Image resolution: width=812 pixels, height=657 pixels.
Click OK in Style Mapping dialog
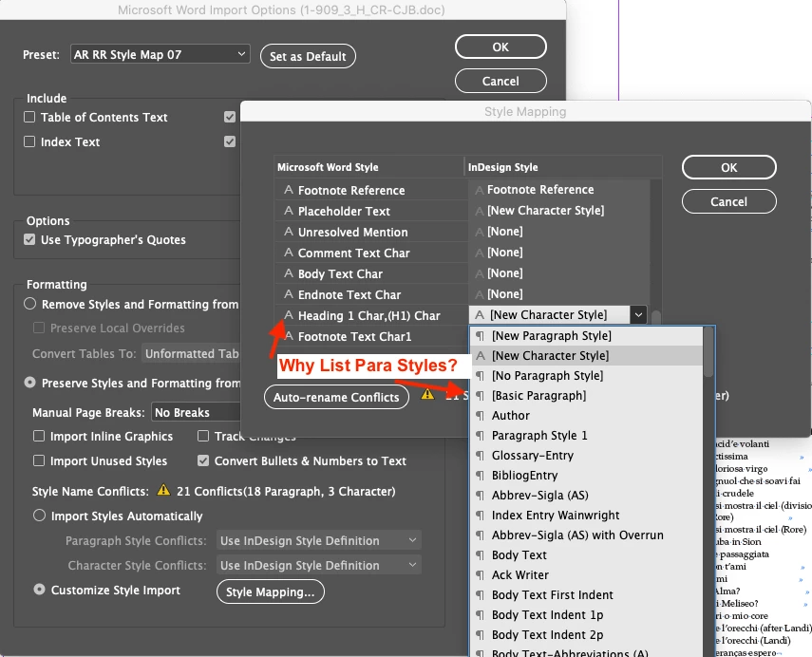(x=728, y=168)
